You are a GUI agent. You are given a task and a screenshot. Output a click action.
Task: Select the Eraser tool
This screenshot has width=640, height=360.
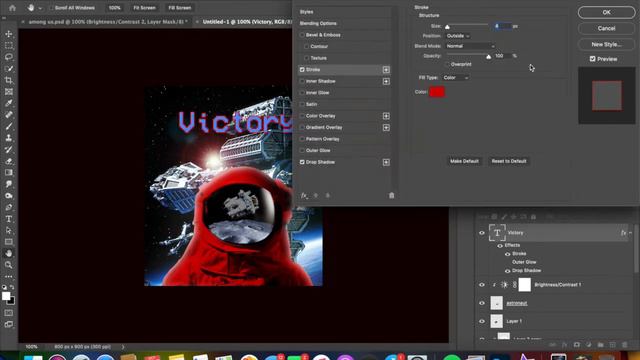9,161
